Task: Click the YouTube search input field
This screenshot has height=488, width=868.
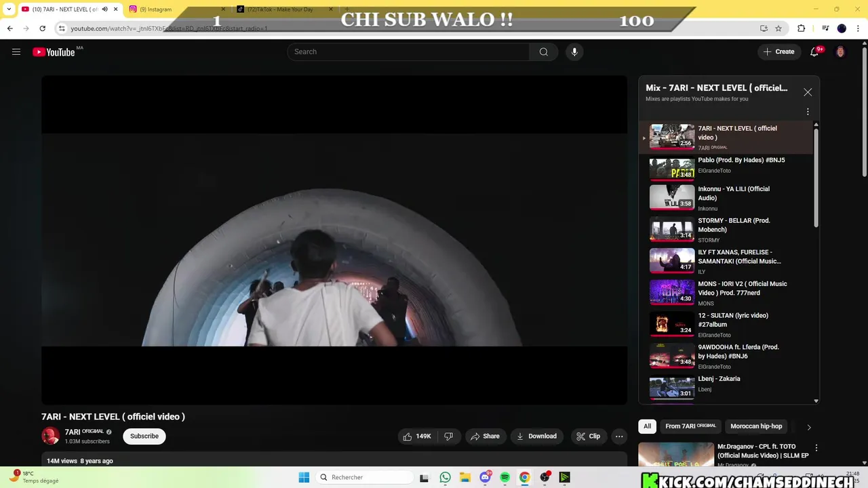Action: (408, 52)
